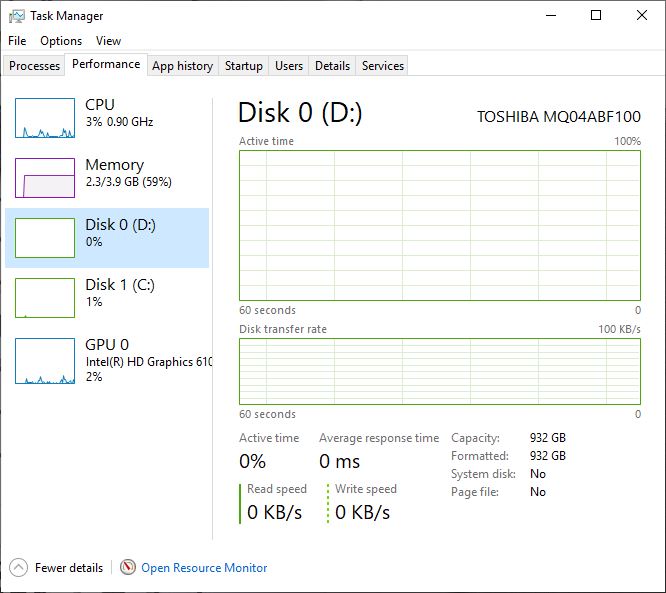Select the Disk 1 (C:) graph thumbnail
Screen dimensions: 666x593
pyautogui.click(x=45, y=298)
